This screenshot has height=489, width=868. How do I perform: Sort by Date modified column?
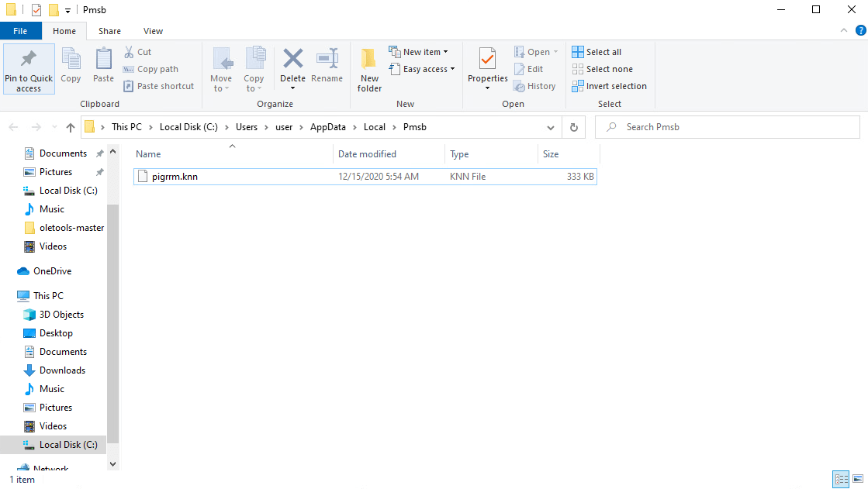(389, 154)
